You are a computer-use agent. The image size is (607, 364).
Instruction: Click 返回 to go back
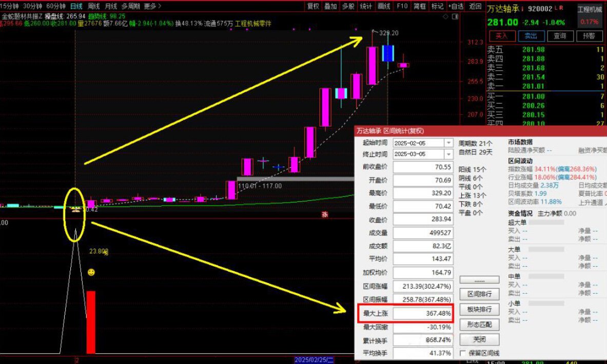point(475,6)
